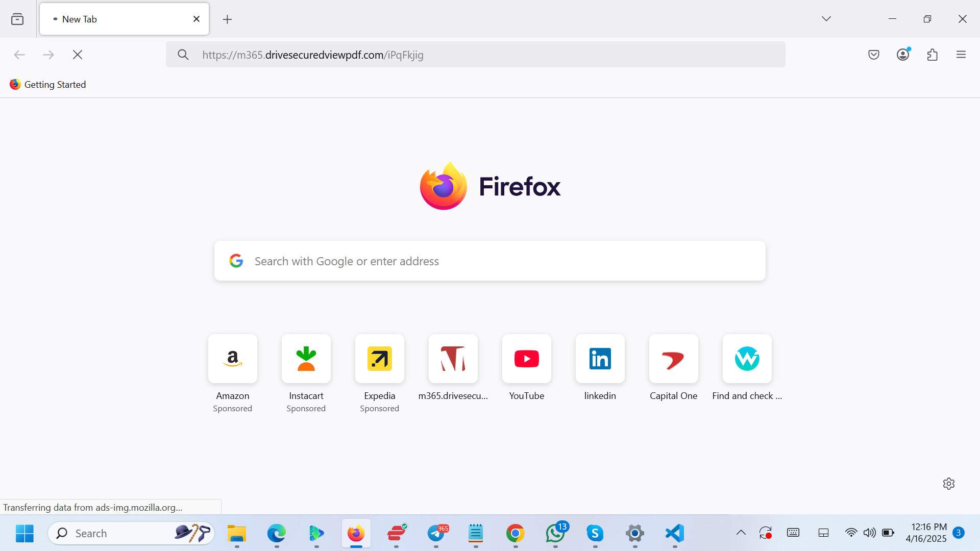Open the Firefox account menu
The width and height of the screenshot is (980, 551).
pos(903,55)
